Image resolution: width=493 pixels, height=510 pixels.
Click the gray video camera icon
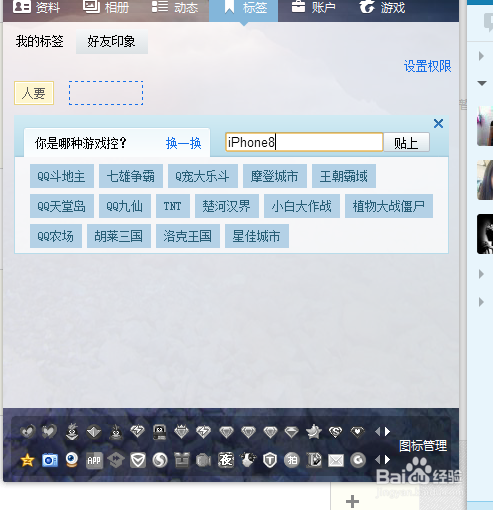(x=203, y=461)
